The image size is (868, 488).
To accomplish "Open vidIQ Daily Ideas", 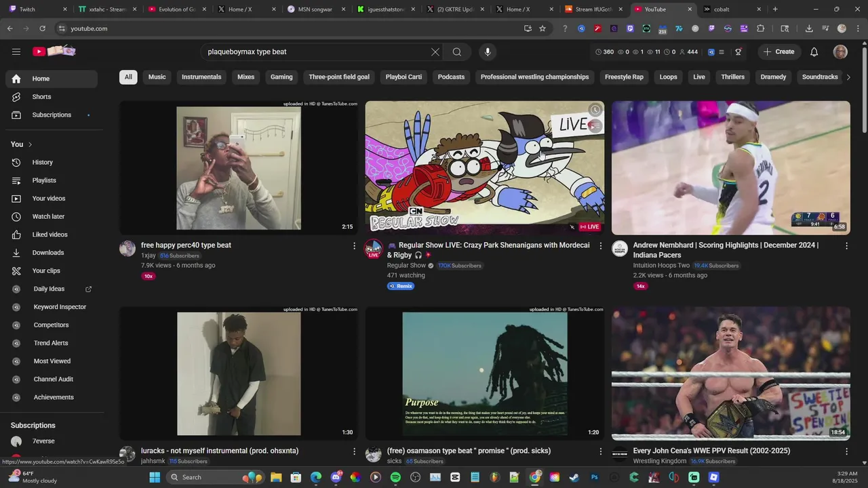I will [x=52, y=289].
